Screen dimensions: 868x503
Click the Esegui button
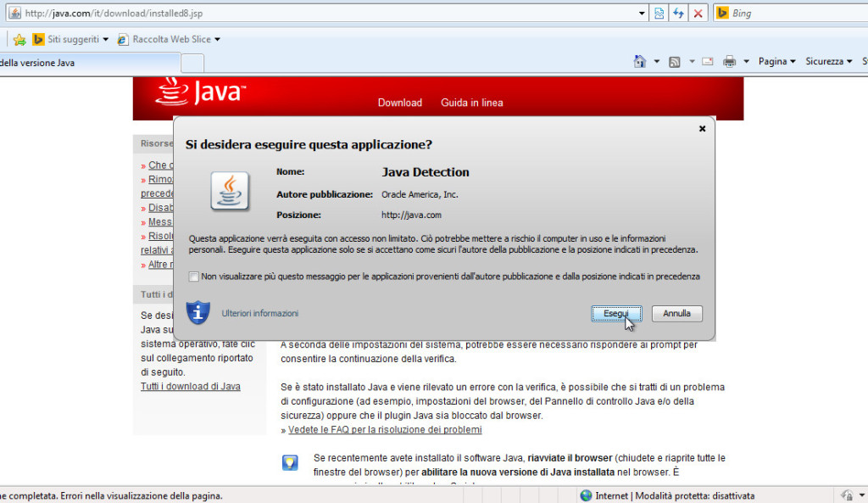(616, 314)
